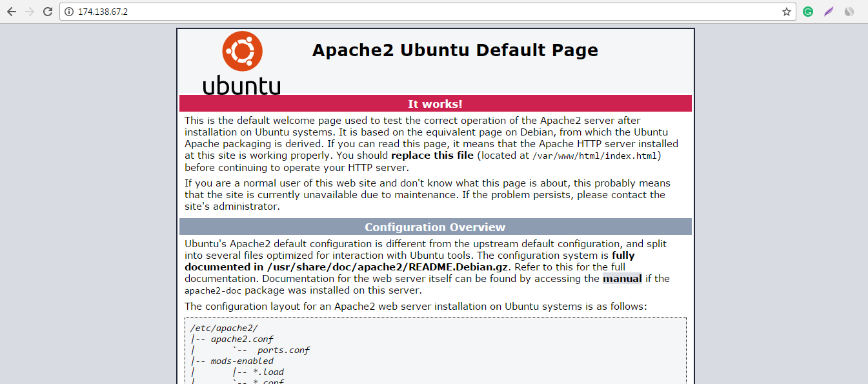Open the site information icon
Viewport: 868px width, 384px height.
tap(70, 12)
